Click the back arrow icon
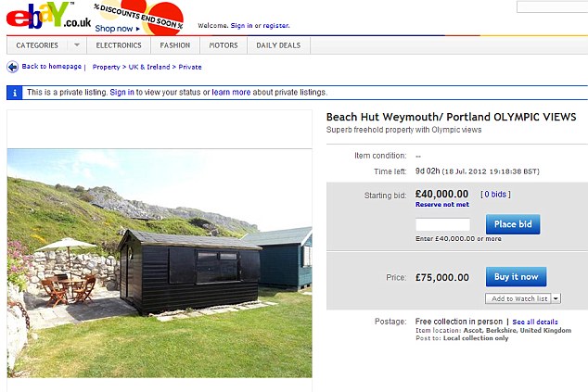The image size is (588, 392). [12, 67]
